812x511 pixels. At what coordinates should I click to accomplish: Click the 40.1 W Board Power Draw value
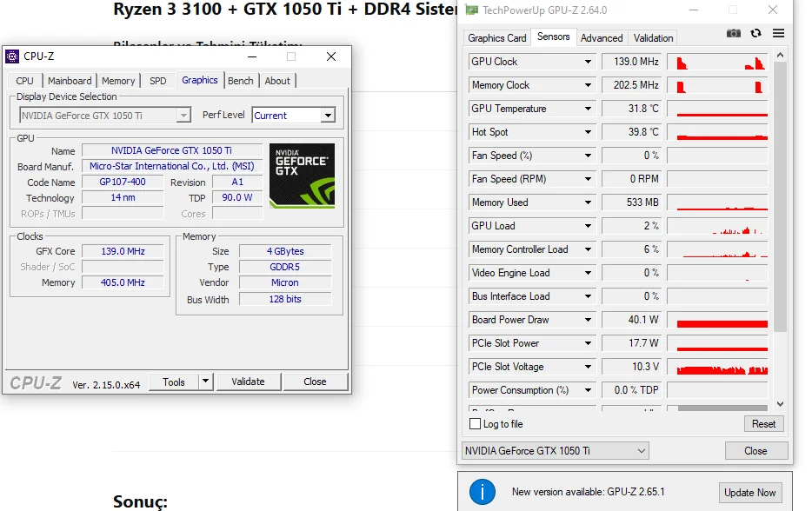pyautogui.click(x=632, y=320)
